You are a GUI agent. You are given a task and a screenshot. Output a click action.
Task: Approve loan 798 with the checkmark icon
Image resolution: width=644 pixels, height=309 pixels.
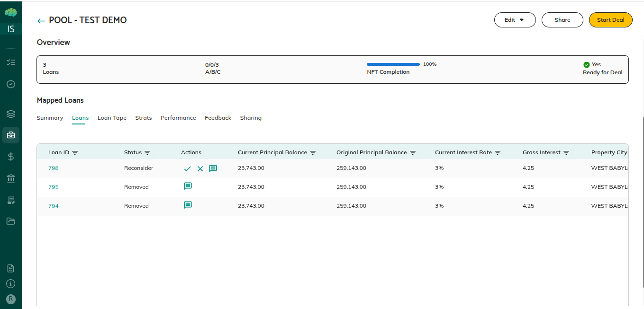[x=188, y=168]
